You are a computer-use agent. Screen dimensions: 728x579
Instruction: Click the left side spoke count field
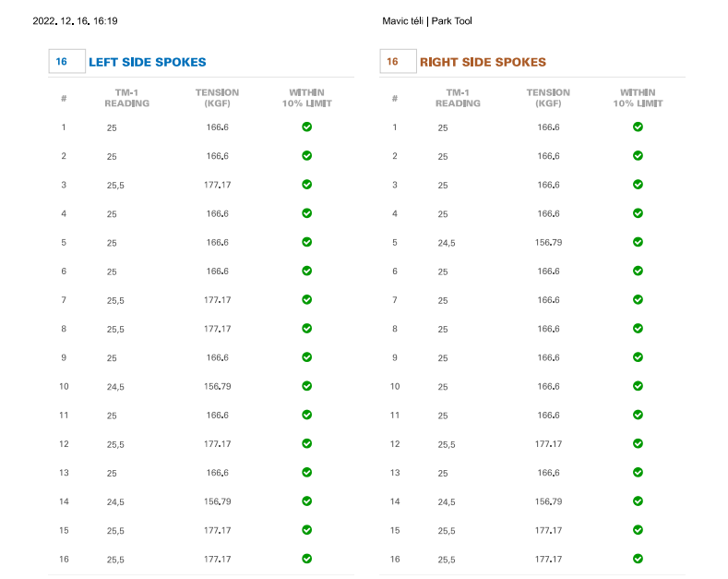coord(66,62)
